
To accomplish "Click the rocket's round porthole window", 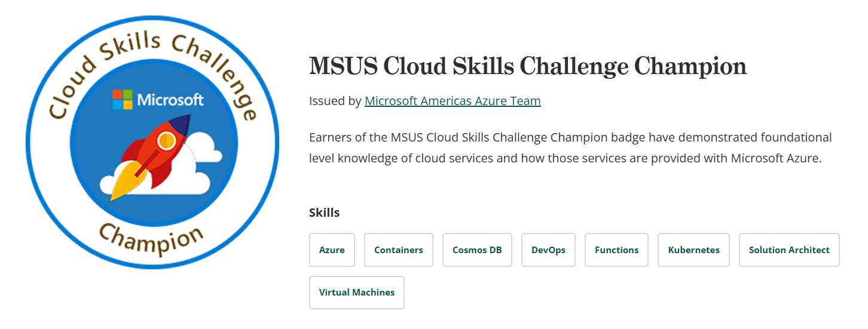I will click(167, 142).
